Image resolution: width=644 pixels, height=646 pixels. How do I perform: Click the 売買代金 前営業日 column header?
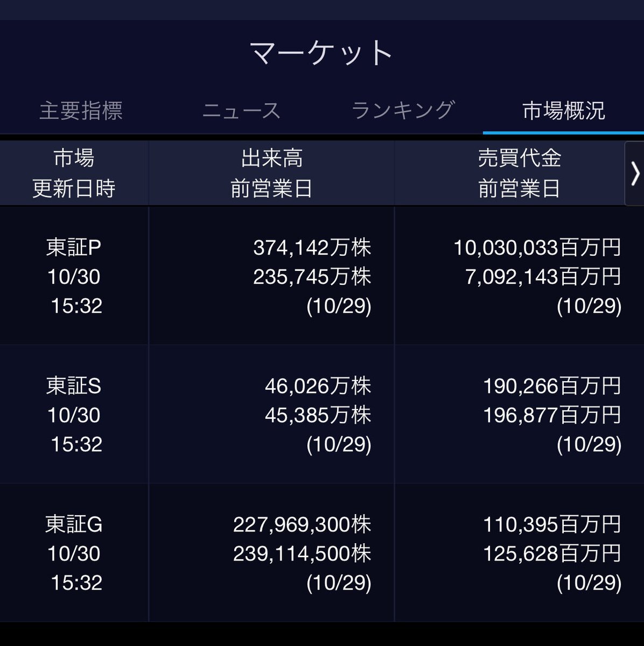(x=519, y=173)
